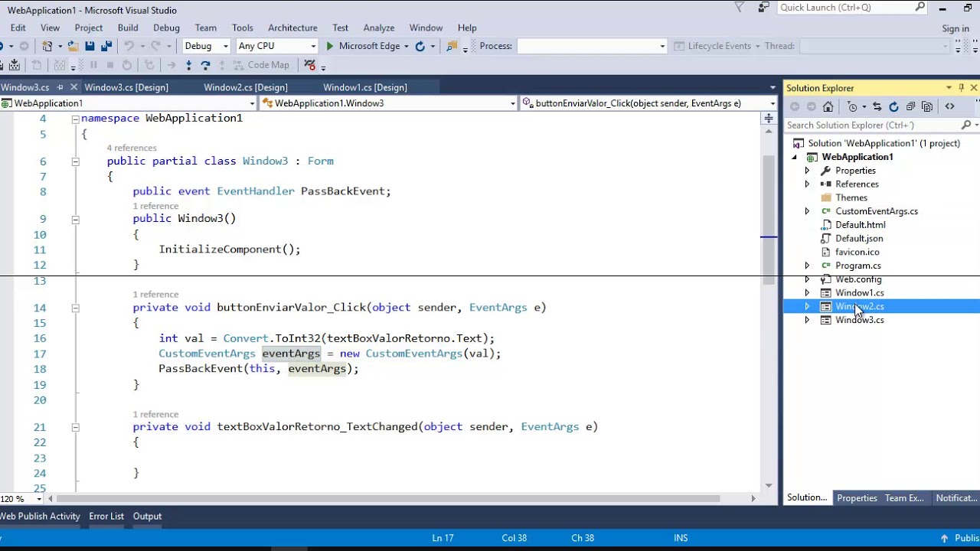
Task: Click the notifications filter funnel icon in title bar
Action: point(739,8)
